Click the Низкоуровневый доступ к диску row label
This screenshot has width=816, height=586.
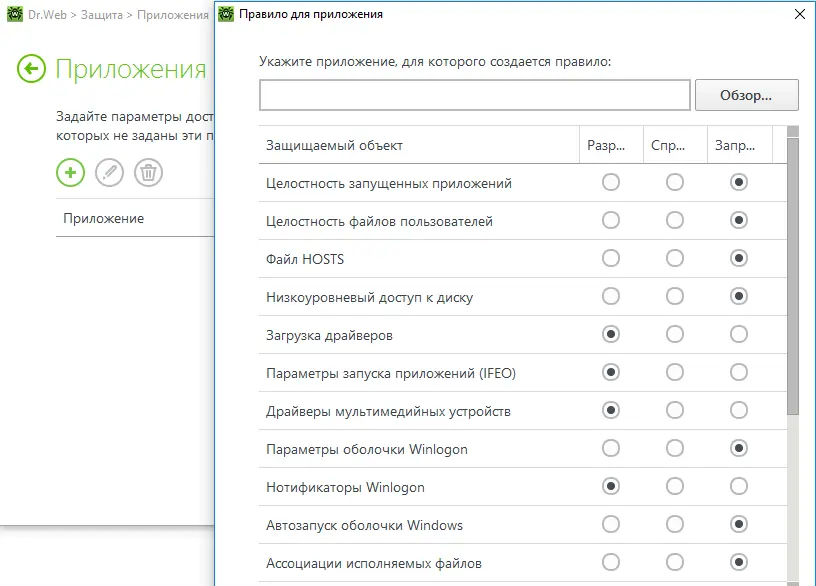click(369, 297)
